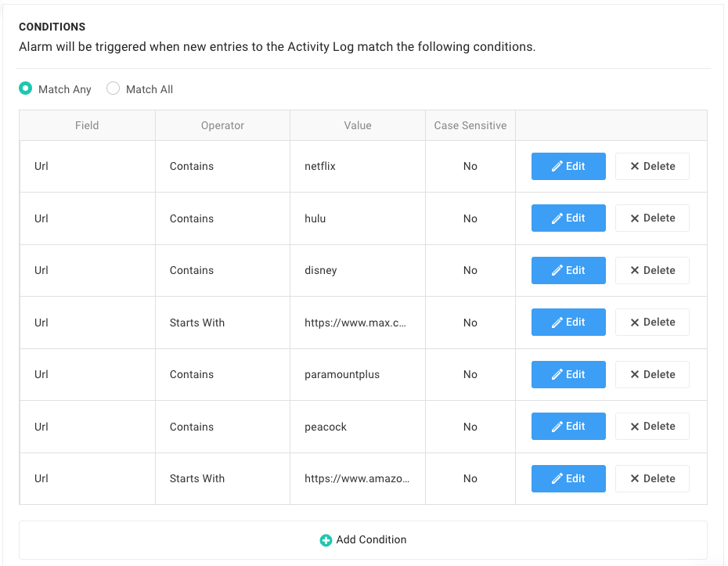This screenshot has height=566, width=728.
Task: Click Url in the paramountplus row
Action: pyautogui.click(x=41, y=374)
